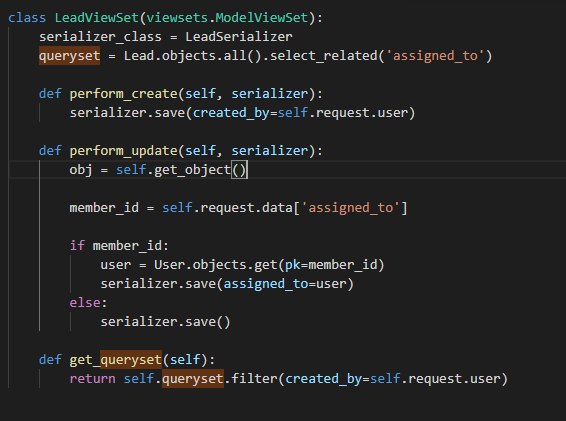Click pk=member_id argument
This screenshot has height=421, width=566.
(331, 265)
